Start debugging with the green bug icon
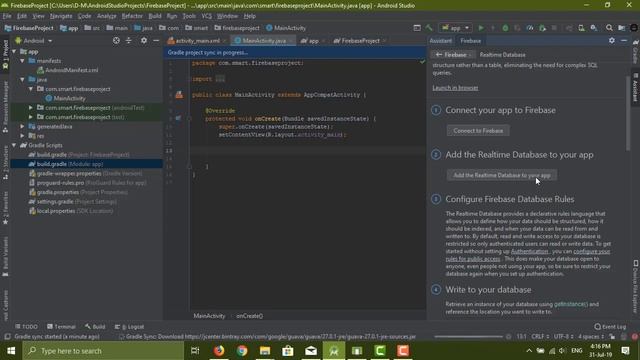 pyautogui.click(x=505, y=28)
